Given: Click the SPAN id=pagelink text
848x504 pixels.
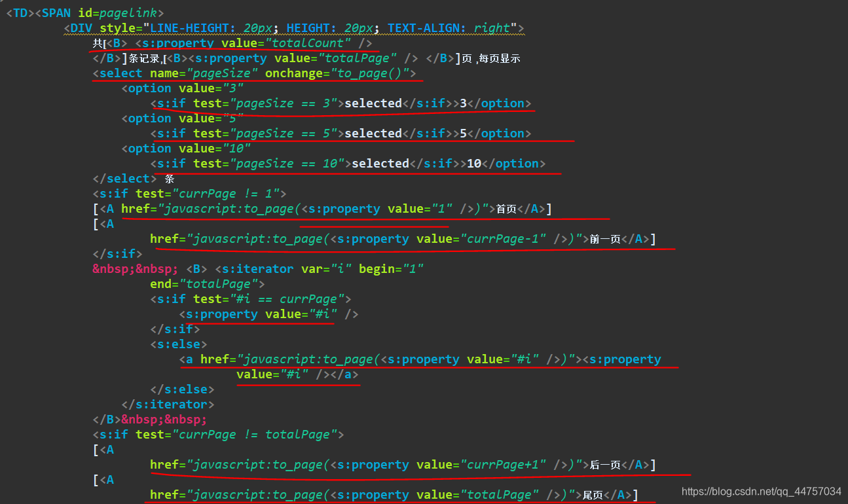Looking at the screenshot, I should [102, 13].
